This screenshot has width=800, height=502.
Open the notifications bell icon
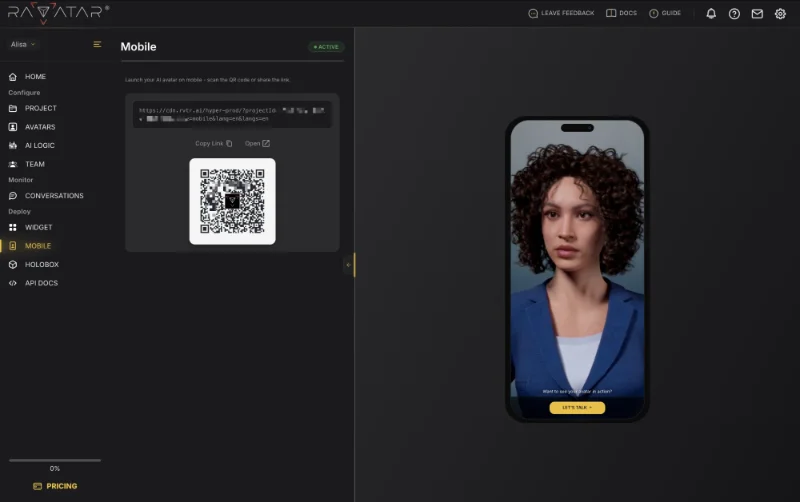[x=711, y=14]
